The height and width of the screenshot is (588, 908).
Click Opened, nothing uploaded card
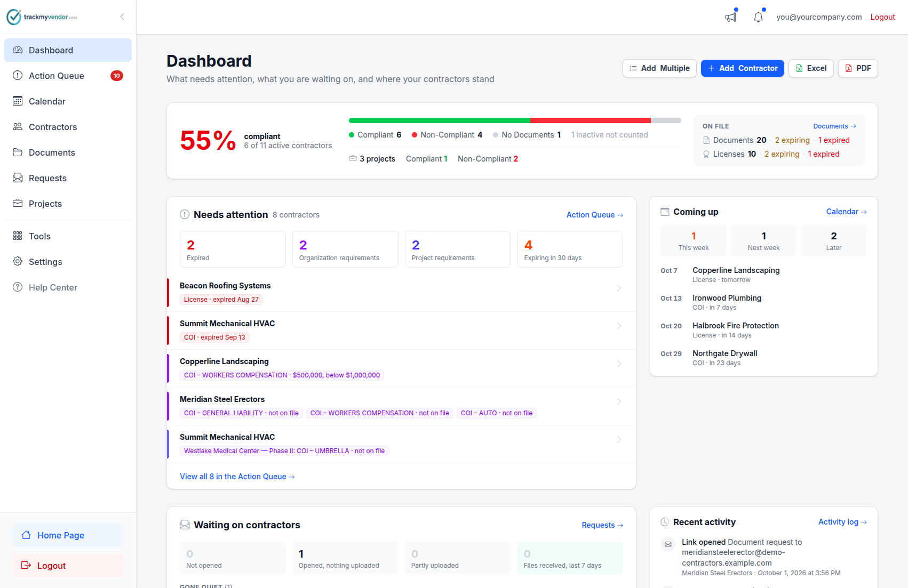(345, 558)
